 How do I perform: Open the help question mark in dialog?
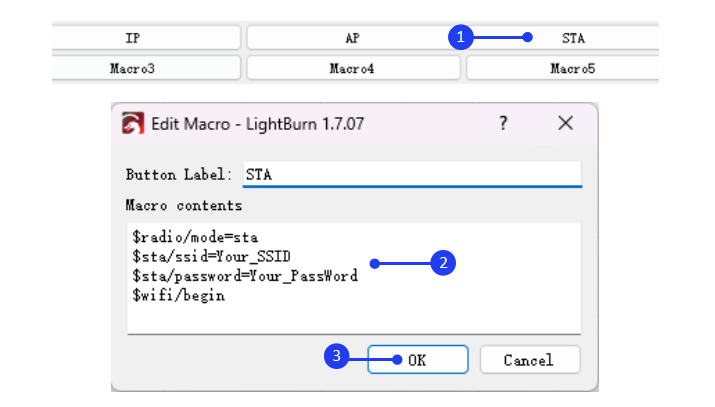(503, 123)
